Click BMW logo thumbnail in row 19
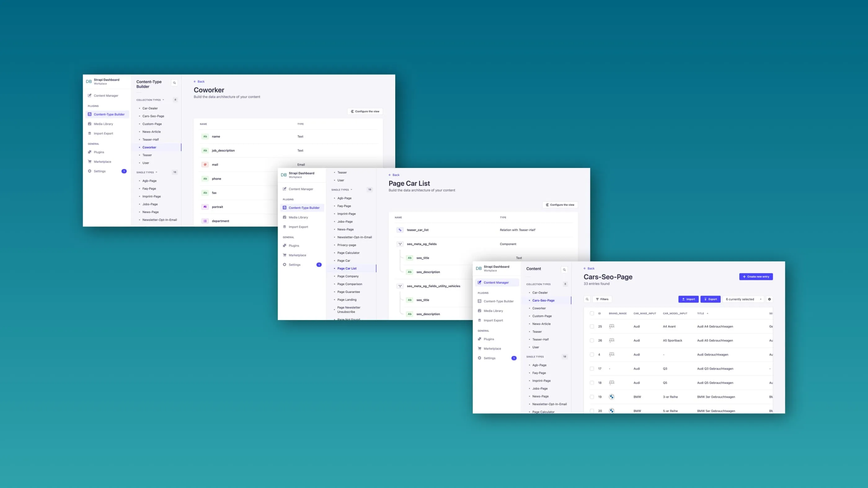Screen dimensions: 868x488 612,397
